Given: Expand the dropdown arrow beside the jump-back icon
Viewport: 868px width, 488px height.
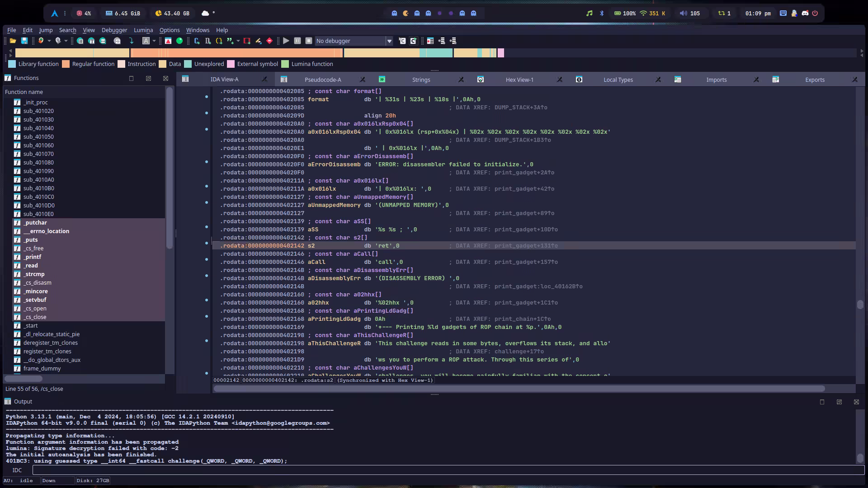Looking at the screenshot, I should pyautogui.click(x=49, y=41).
